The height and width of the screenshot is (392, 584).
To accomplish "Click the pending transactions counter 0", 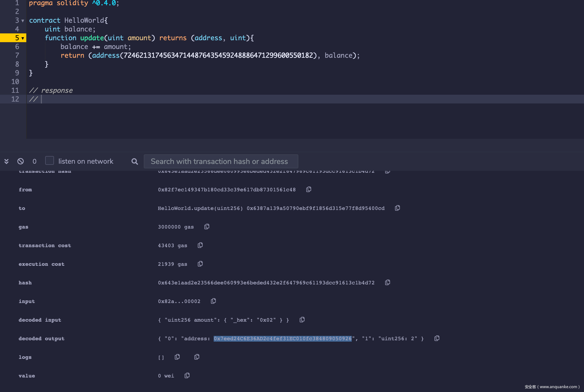I will point(35,161).
